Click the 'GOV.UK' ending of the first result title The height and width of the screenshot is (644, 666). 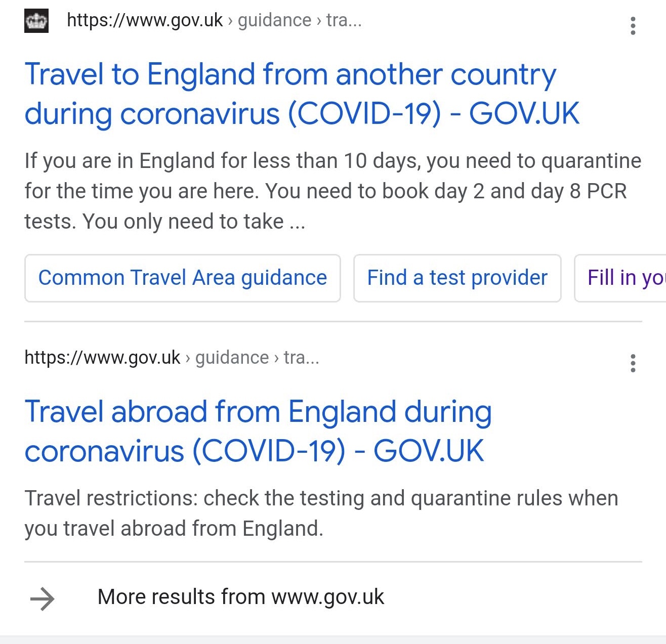[524, 113]
